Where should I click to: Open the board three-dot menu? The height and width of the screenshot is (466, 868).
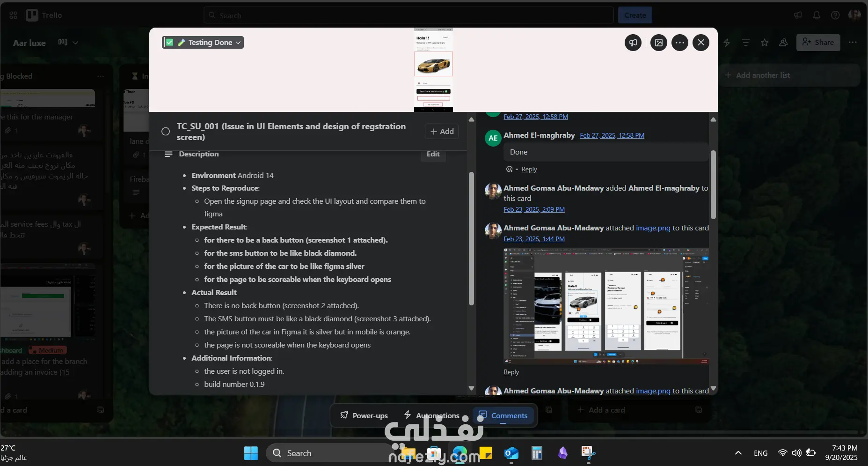point(853,43)
